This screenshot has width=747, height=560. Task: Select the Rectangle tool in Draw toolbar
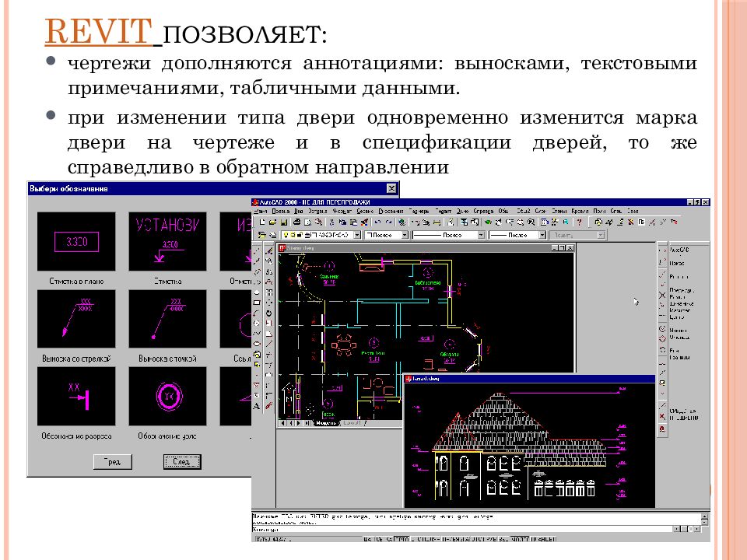[258, 303]
